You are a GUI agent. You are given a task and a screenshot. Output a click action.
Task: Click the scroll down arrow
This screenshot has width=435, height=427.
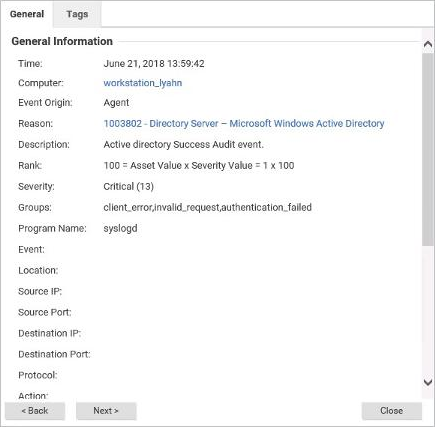point(428,382)
